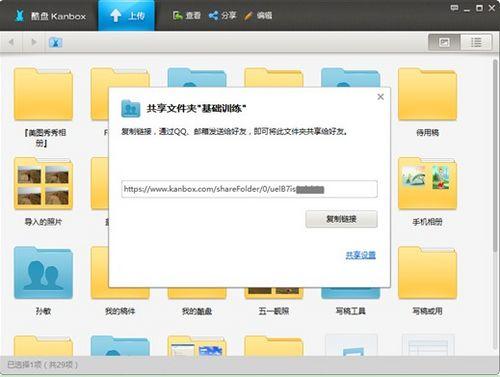Minimize the Kanbox window
The width and height of the screenshot is (500, 377).
coord(467,9)
